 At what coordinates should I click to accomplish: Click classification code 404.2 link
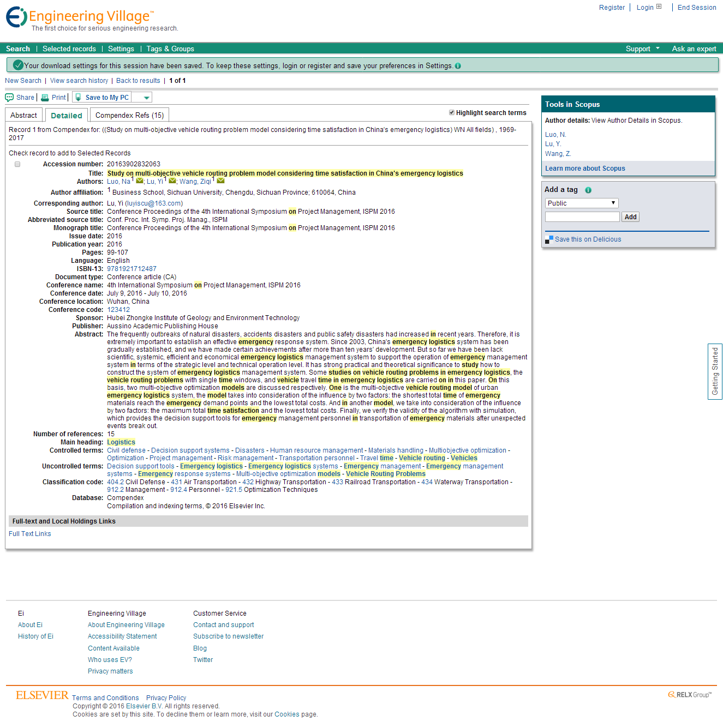click(115, 482)
